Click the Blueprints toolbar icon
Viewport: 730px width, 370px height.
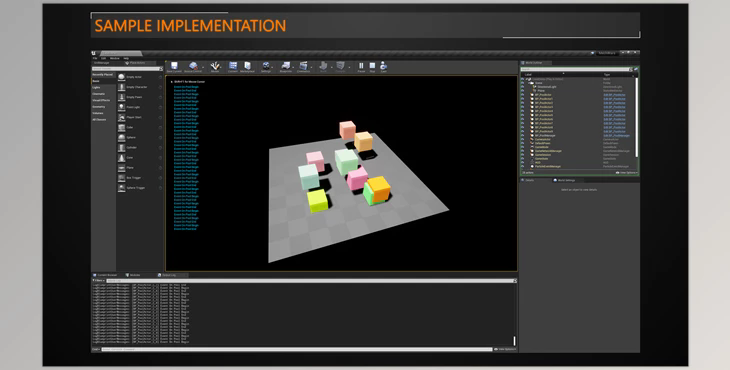coord(285,67)
